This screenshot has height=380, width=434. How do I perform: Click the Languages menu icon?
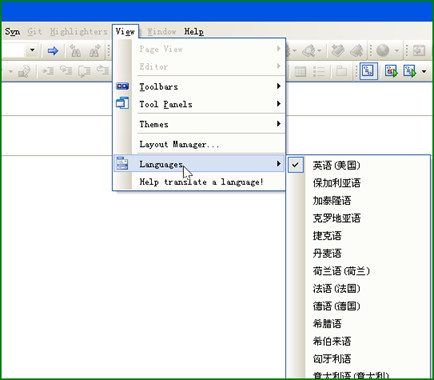tap(122, 163)
